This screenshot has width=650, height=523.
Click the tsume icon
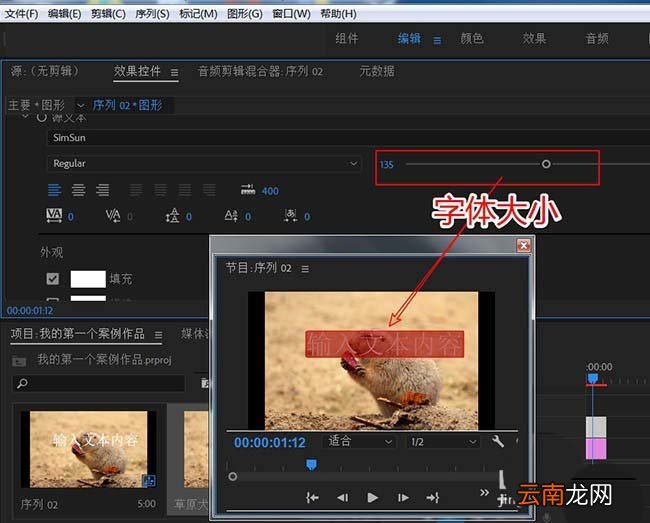(x=291, y=215)
